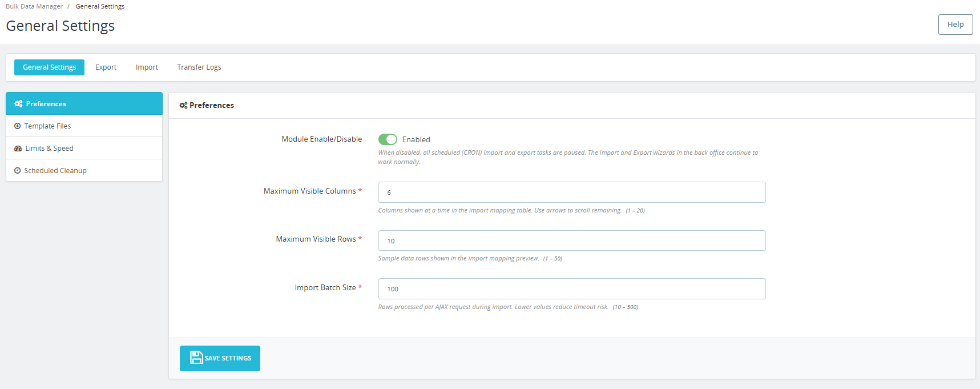Screen dimensions: 980x389
Task: Open the Import tab
Action: [x=147, y=67]
